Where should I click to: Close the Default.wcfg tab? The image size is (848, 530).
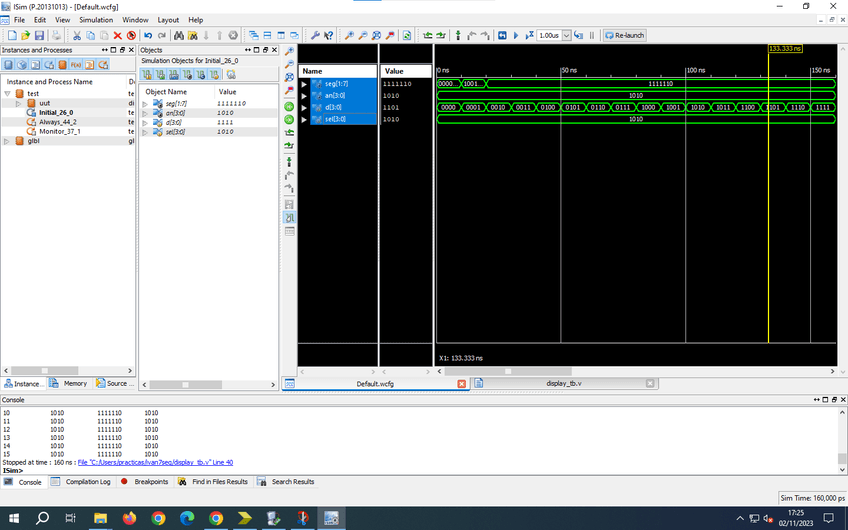pyautogui.click(x=461, y=383)
